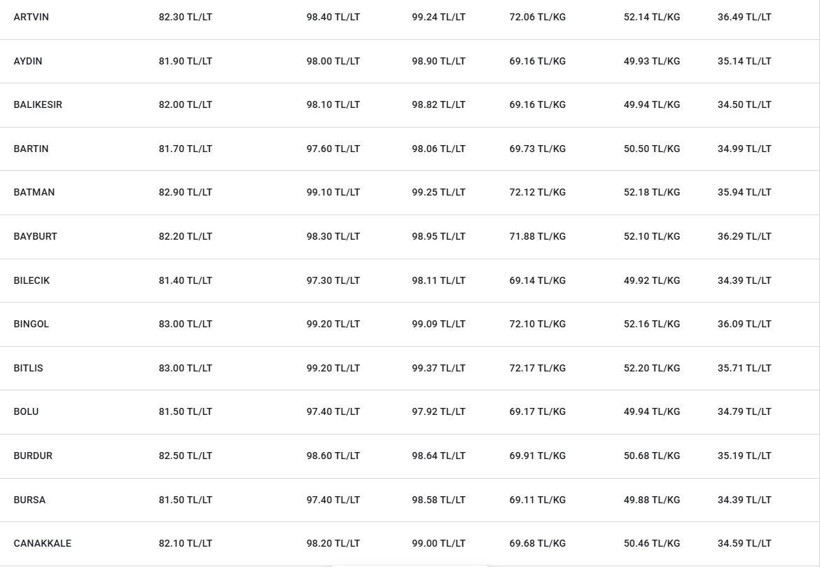This screenshot has width=820, height=567.
Task: Click AYDIN city name cell
Action: pos(28,61)
